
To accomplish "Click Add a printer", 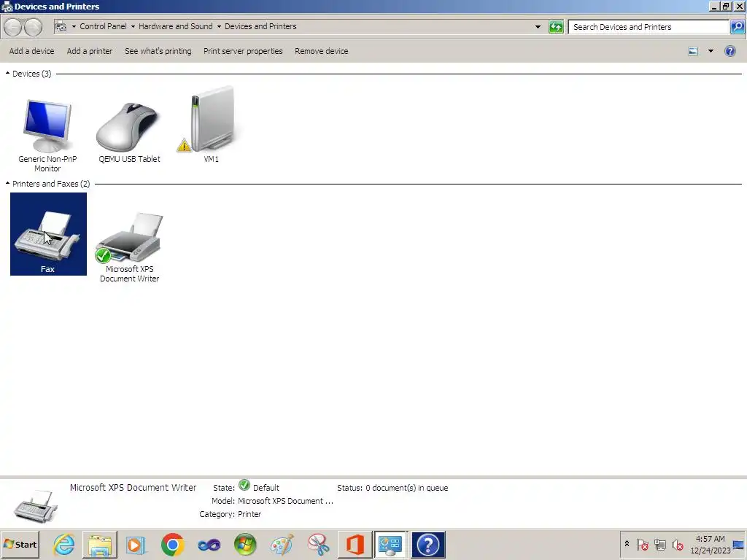I will click(90, 51).
